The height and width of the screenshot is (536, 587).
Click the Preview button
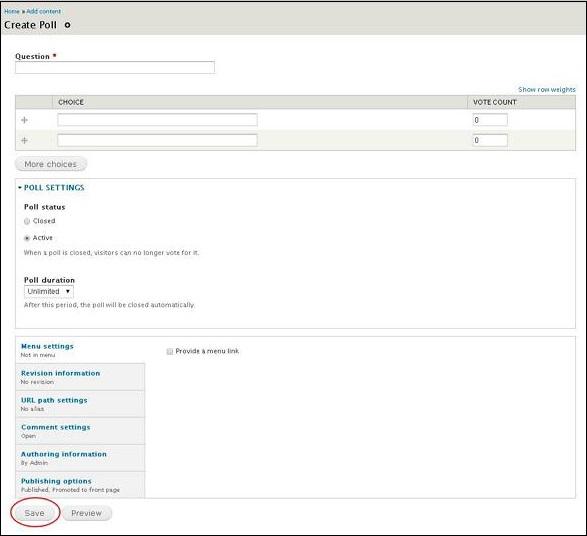coord(86,513)
